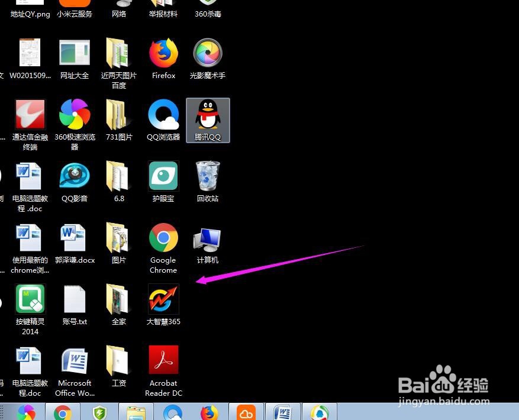The height and width of the screenshot is (420, 519).
Task: Select the 腾讯QQ penguin desktop icon
Action: [x=208, y=121]
